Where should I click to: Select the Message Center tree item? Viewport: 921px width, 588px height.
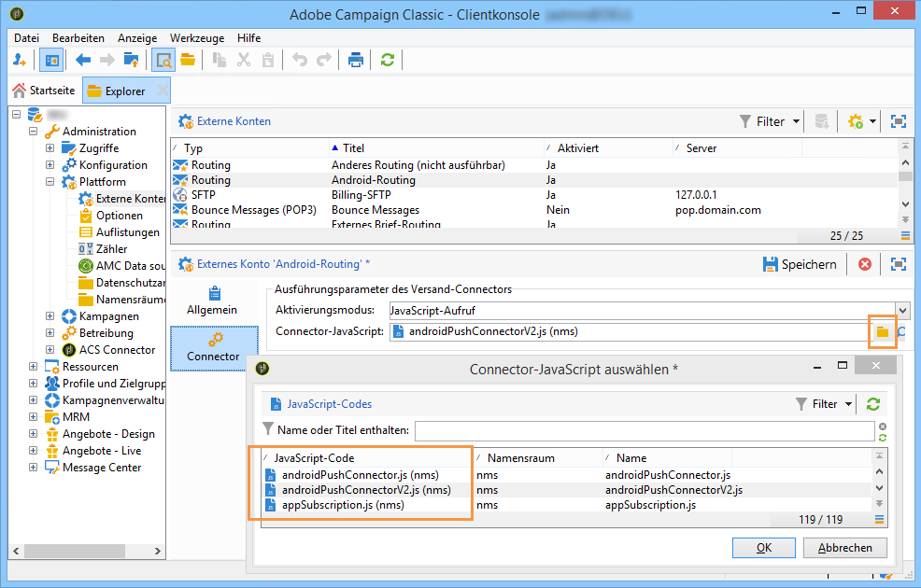pos(102,468)
